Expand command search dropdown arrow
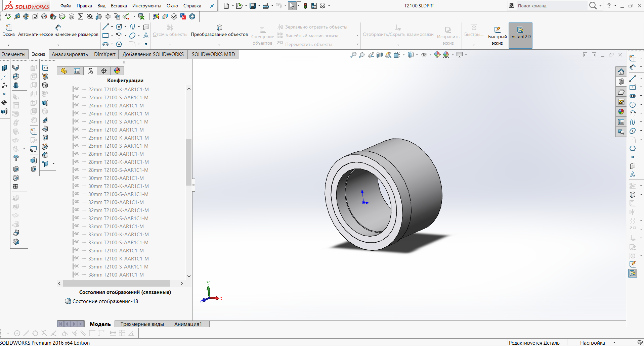Viewport: 644px width, 346px height. pyautogui.click(x=600, y=6)
